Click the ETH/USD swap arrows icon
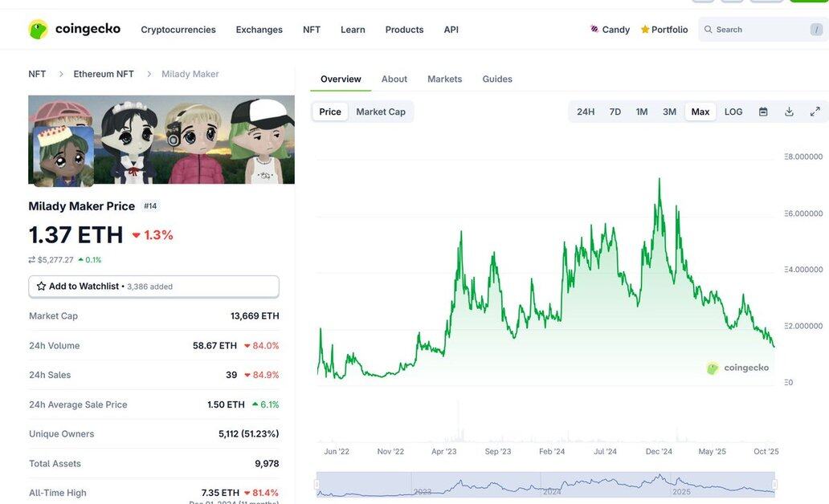 (x=32, y=260)
